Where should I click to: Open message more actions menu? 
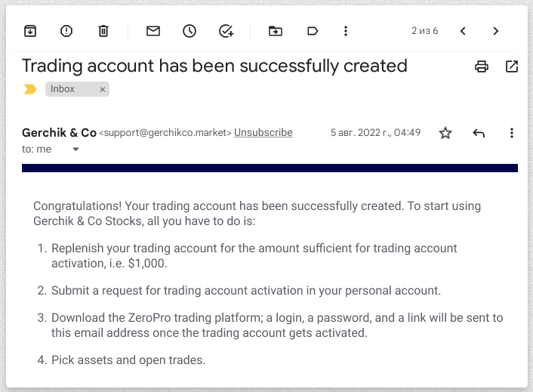tap(512, 133)
